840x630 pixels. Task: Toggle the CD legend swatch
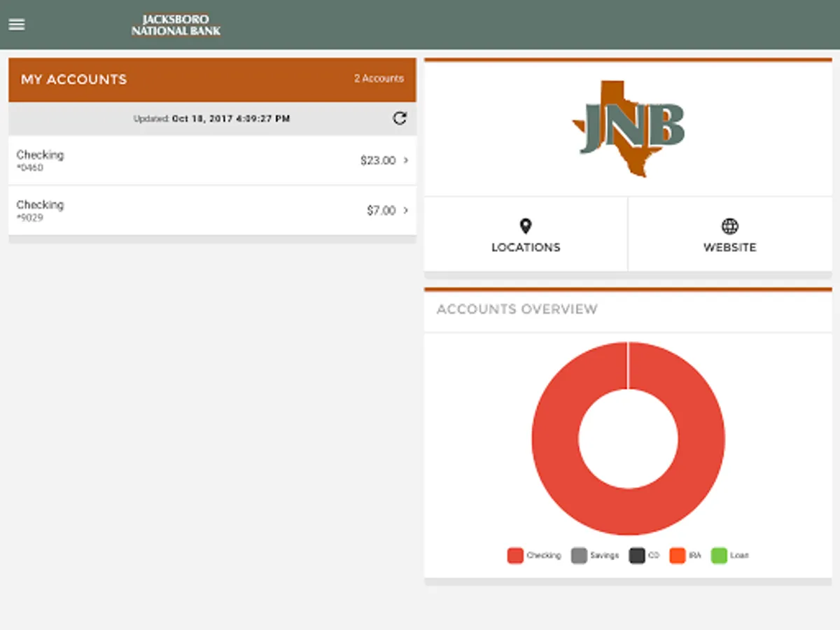(x=636, y=556)
